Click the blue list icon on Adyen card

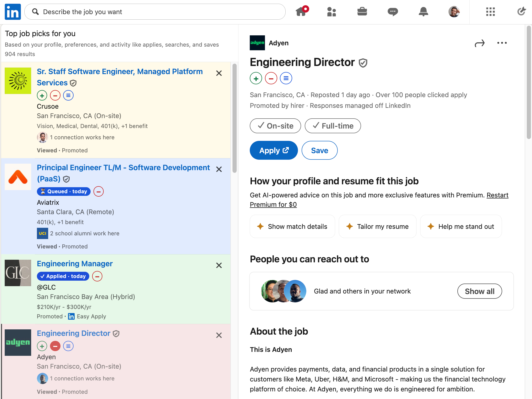pyautogui.click(x=68, y=346)
